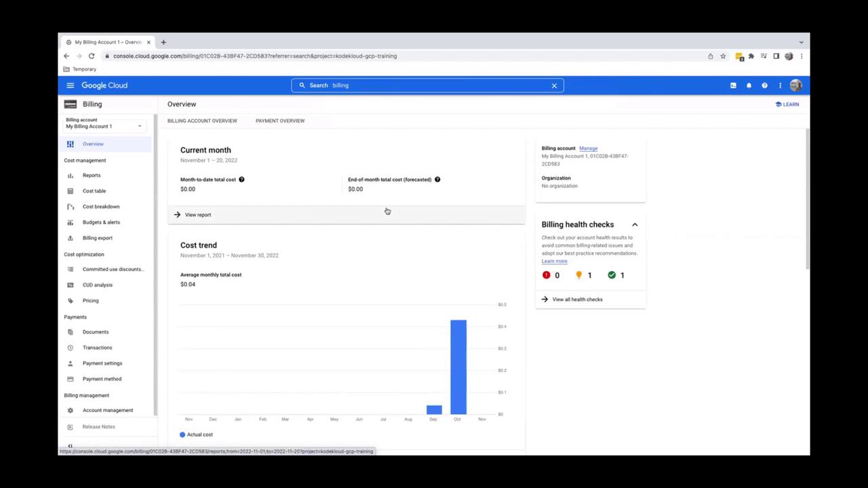Open the Google Cloud navigation hamburger menu
Image resolution: width=868 pixels, height=488 pixels.
click(x=70, y=85)
